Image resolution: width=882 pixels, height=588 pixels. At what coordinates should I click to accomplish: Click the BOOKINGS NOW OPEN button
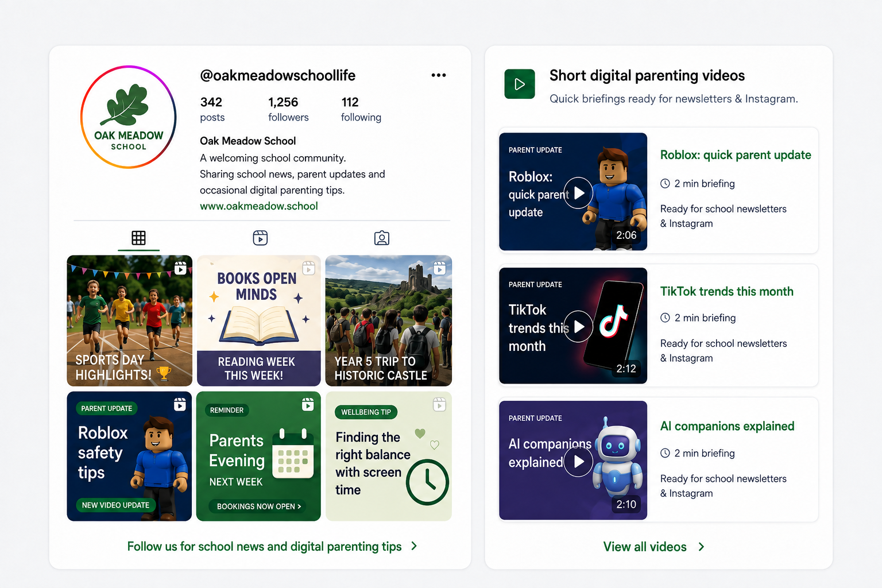(x=258, y=506)
